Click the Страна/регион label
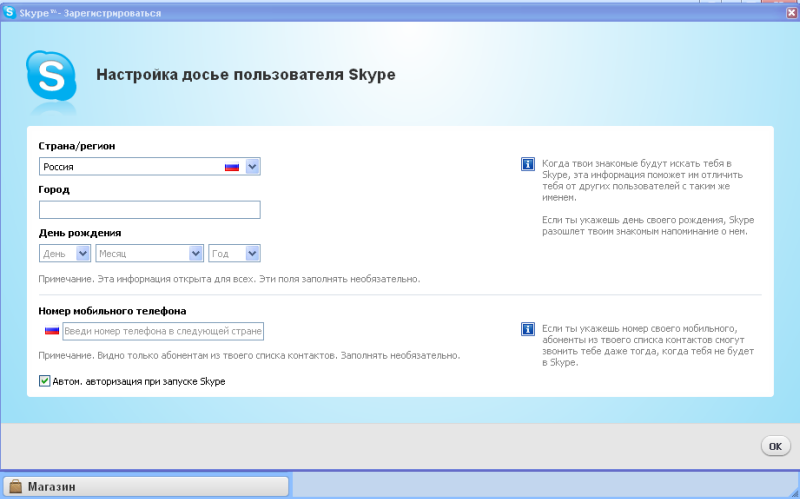Image resolution: width=800 pixels, height=499 pixels. tap(77, 146)
